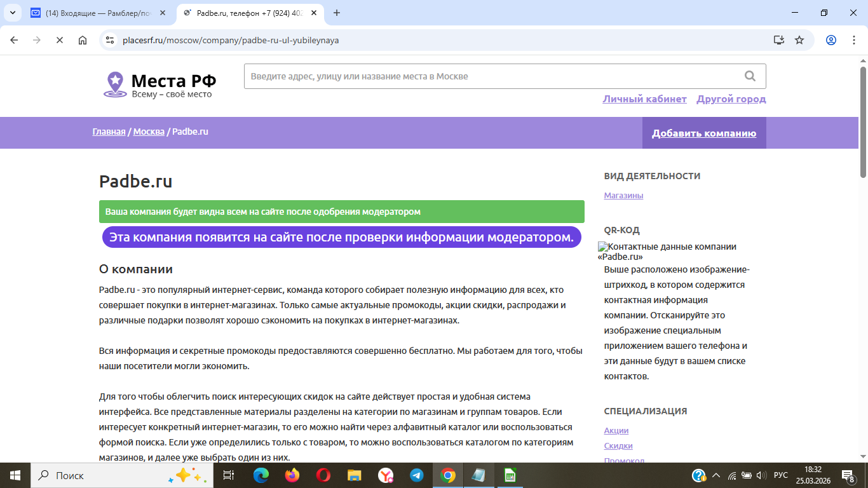Click the help question-mark tray icon
This screenshot has width=868, height=488.
coord(698,475)
